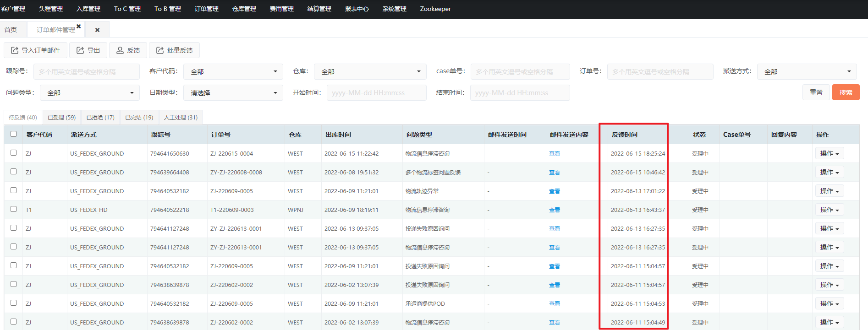Click the 多个物流标签问题反馈 cell
This screenshot has width=868, height=330.
click(x=433, y=173)
